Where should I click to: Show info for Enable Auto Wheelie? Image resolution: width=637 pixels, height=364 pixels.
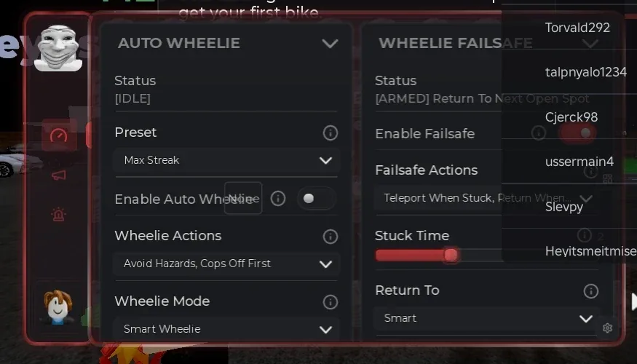pos(278,199)
